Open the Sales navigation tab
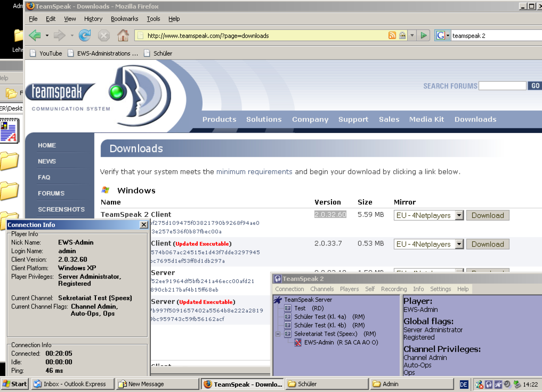Image resolution: width=542 pixels, height=392 pixels. pos(389,119)
